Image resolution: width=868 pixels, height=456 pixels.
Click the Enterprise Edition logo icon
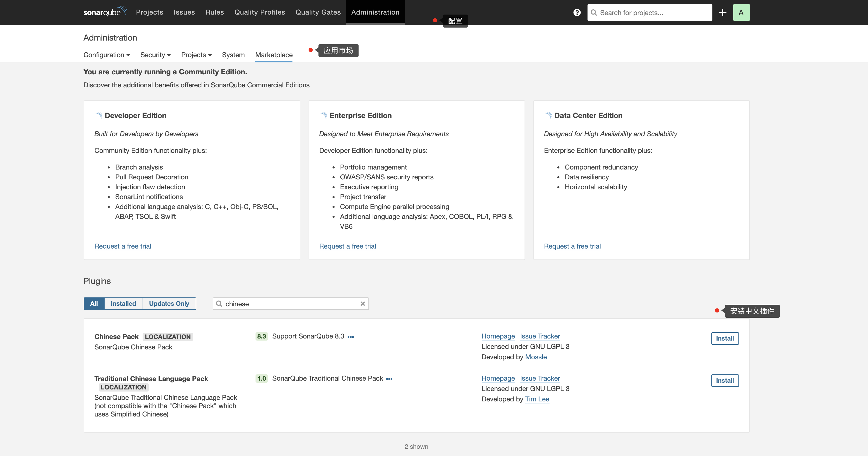click(x=323, y=115)
